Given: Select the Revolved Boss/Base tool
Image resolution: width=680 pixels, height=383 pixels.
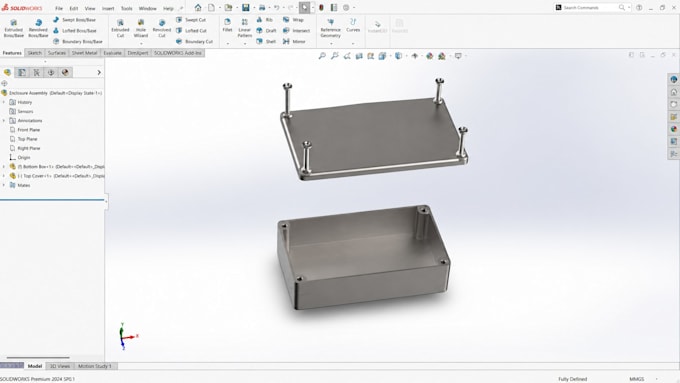Looking at the screenshot, I should coord(38,28).
